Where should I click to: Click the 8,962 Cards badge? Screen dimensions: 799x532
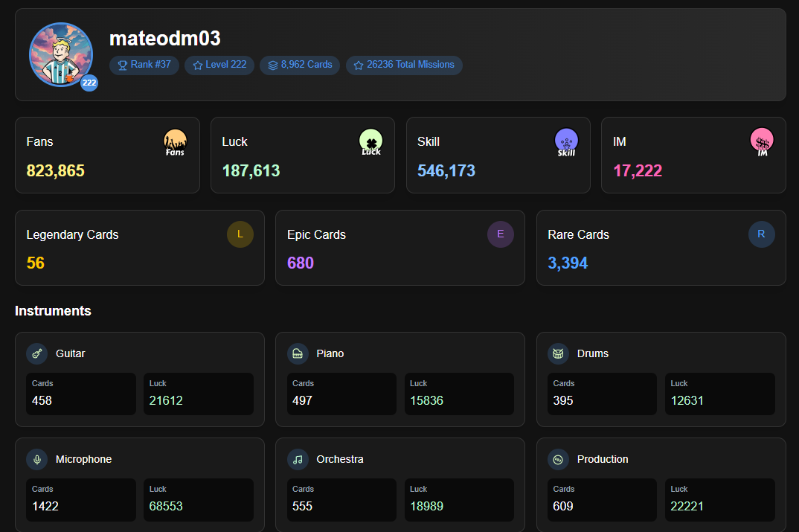point(300,65)
